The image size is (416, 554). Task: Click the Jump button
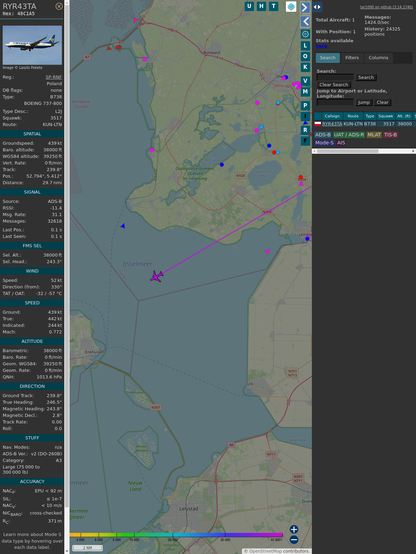(x=364, y=102)
